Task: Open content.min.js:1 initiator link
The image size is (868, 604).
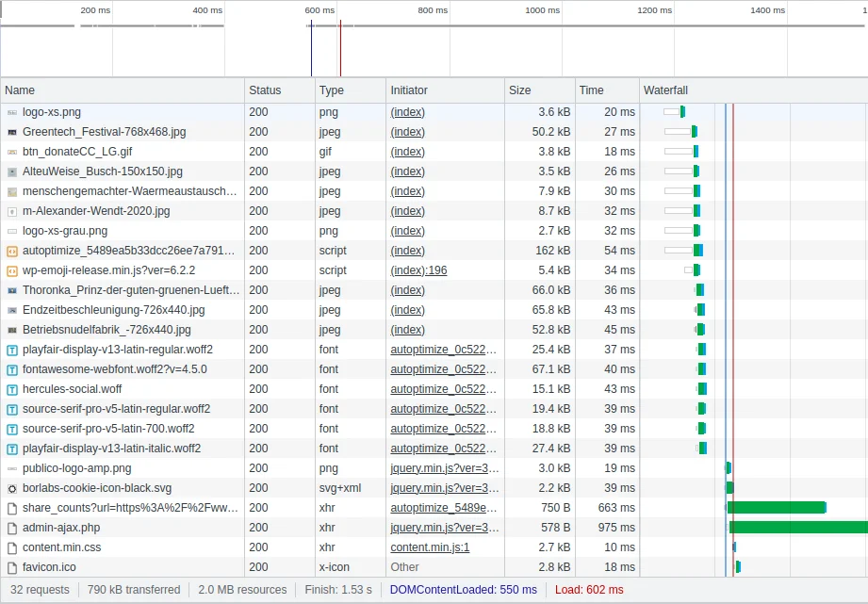Action: point(430,547)
